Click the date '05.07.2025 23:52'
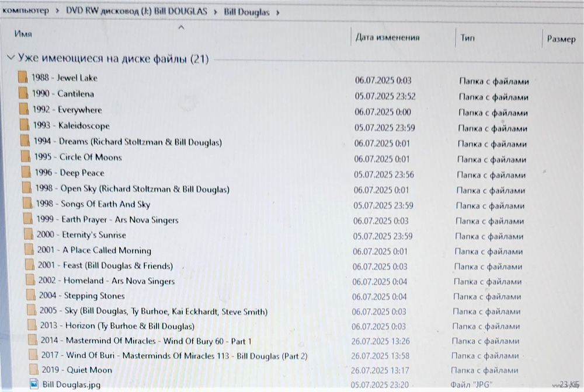Screen dimensions: 584x392 tap(385, 96)
